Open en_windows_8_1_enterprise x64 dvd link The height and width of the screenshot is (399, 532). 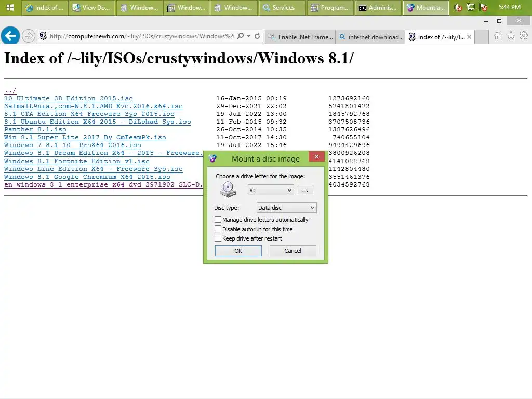pyautogui.click(x=103, y=184)
